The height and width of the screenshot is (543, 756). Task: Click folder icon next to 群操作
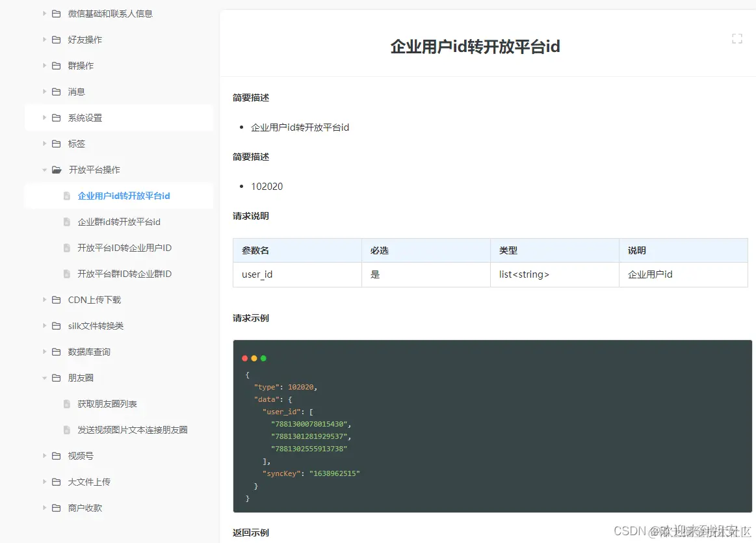(57, 66)
